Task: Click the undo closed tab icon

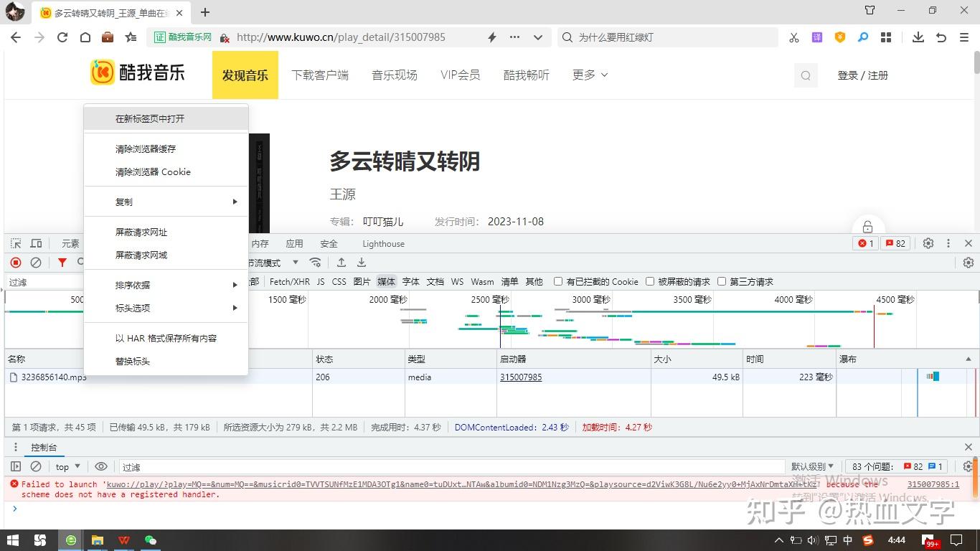Action: tap(941, 37)
